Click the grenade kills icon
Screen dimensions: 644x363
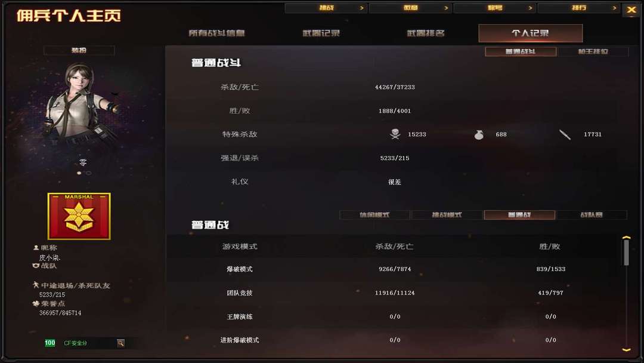tap(479, 134)
